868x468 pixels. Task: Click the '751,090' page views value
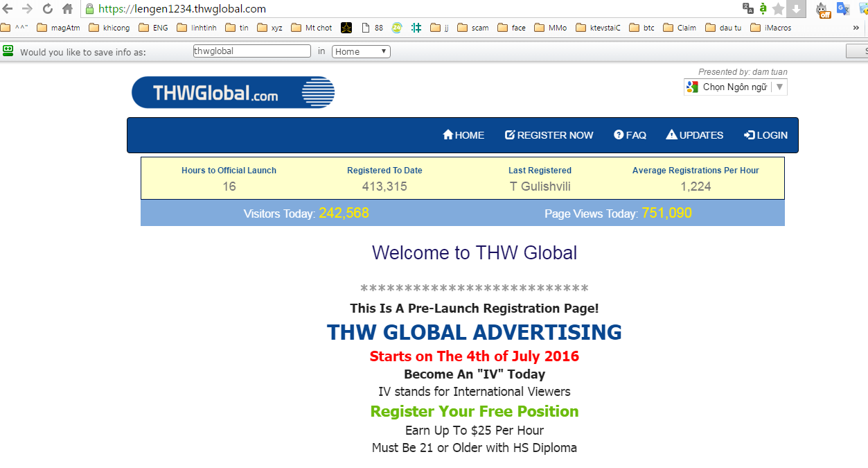pos(667,214)
